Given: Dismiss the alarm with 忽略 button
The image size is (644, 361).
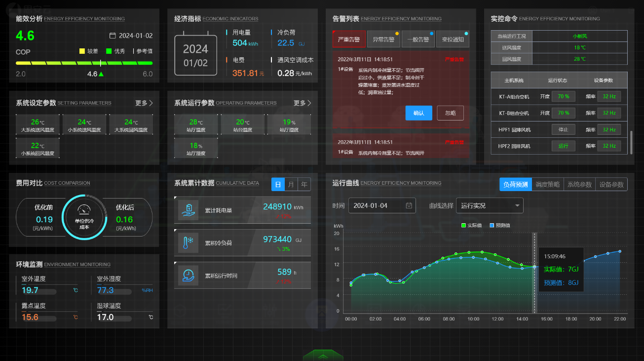Looking at the screenshot, I should (451, 113).
